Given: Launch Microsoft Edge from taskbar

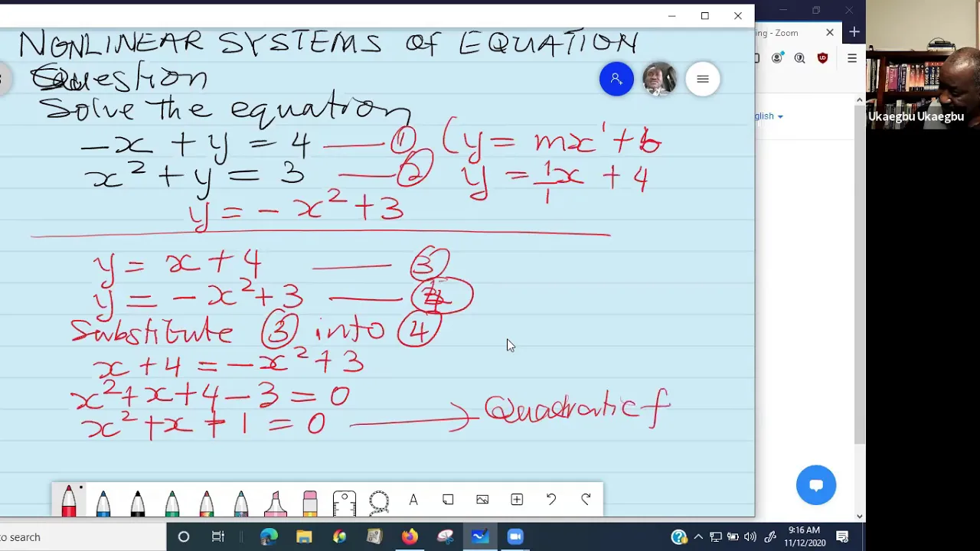Looking at the screenshot, I should click(269, 537).
